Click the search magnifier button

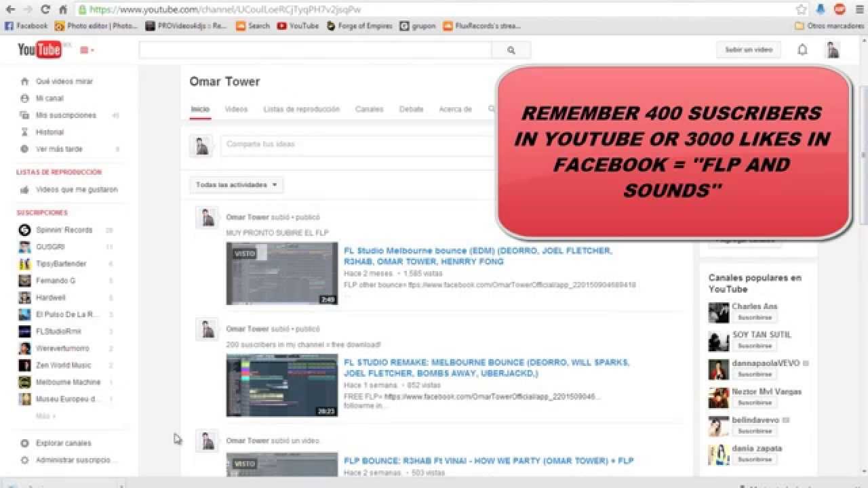tap(511, 50)
